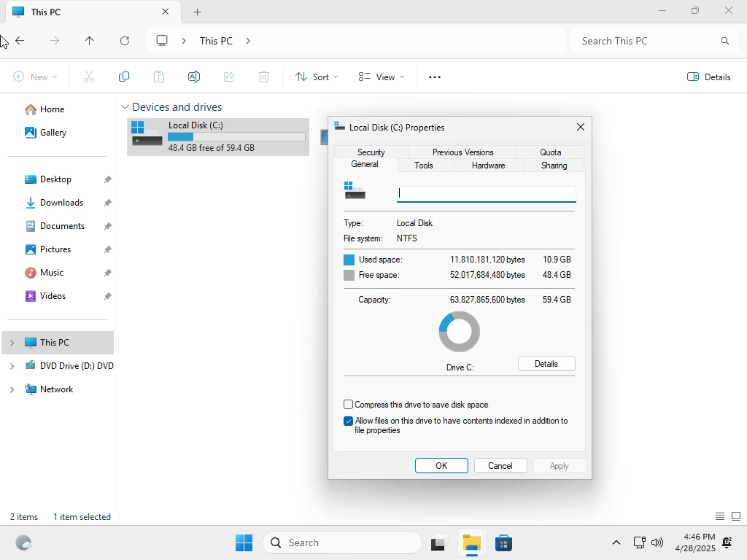The image size is (747, 560).
Task: Click the Share icon in toolbar
Action: tap(229, 77)
